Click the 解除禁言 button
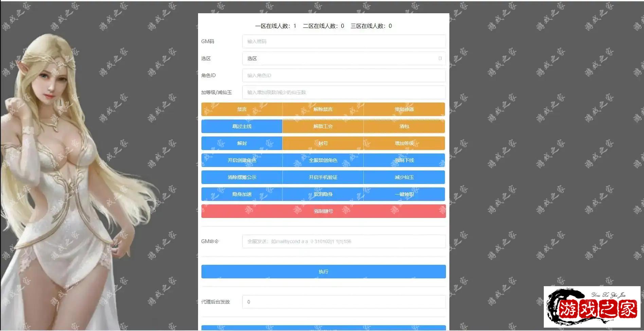 (x=323, y=109)
